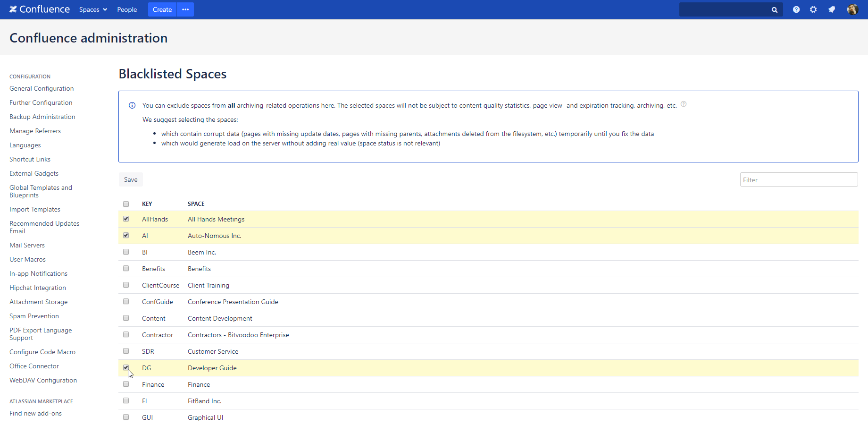Click the SPACE column header

coord(196,204)
